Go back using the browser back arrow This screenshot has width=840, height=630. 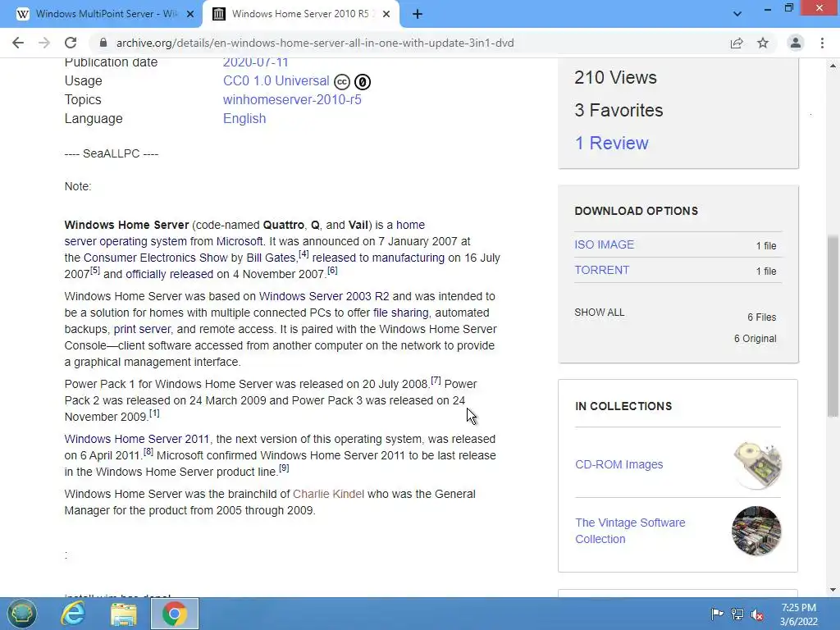[x=18, y=43]
